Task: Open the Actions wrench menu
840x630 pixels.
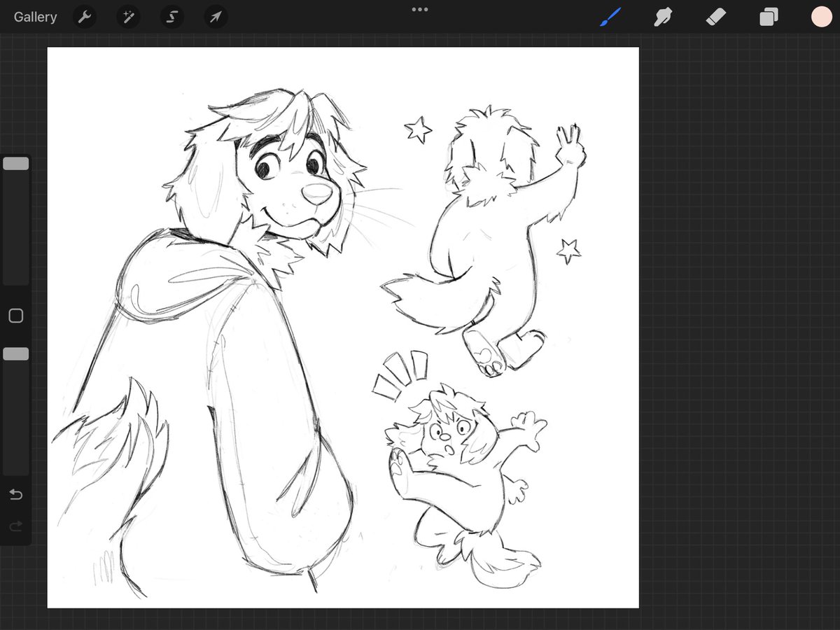Action: [85, 17]
